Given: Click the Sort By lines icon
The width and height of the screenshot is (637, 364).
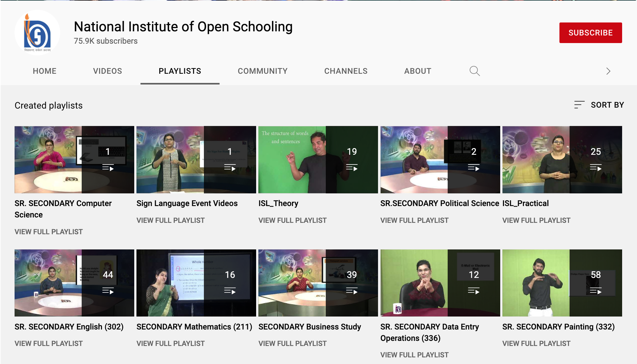Looking at the screenshot, I should [x=579, y=105].
